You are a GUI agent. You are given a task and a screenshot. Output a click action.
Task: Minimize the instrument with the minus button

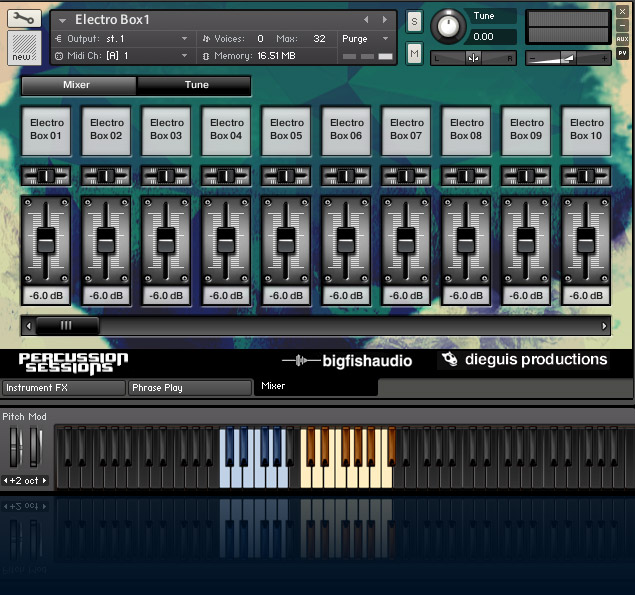622,26
